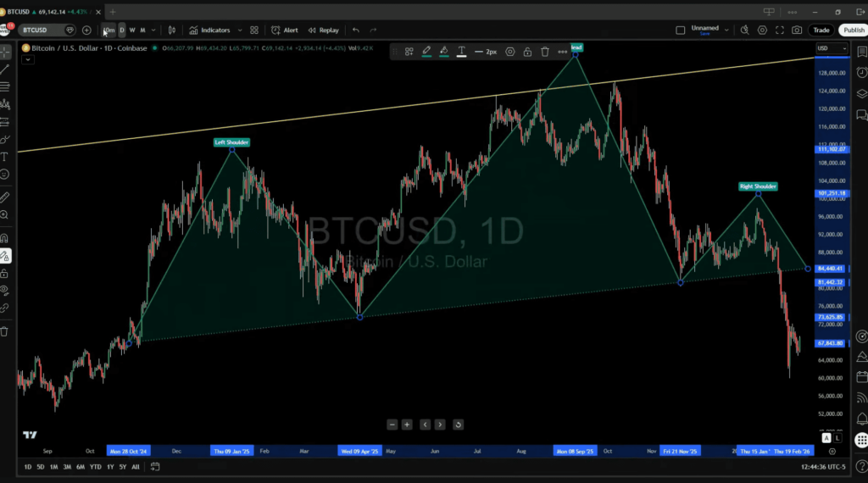Delete selected drawing via floating toolbar trash

pyautogui.click(x=545, y=52)
